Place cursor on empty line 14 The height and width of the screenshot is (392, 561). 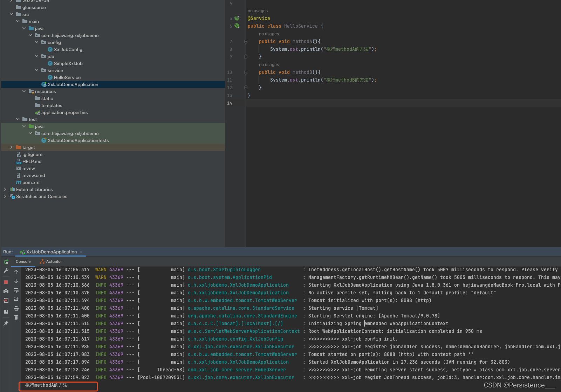[403, 103]
